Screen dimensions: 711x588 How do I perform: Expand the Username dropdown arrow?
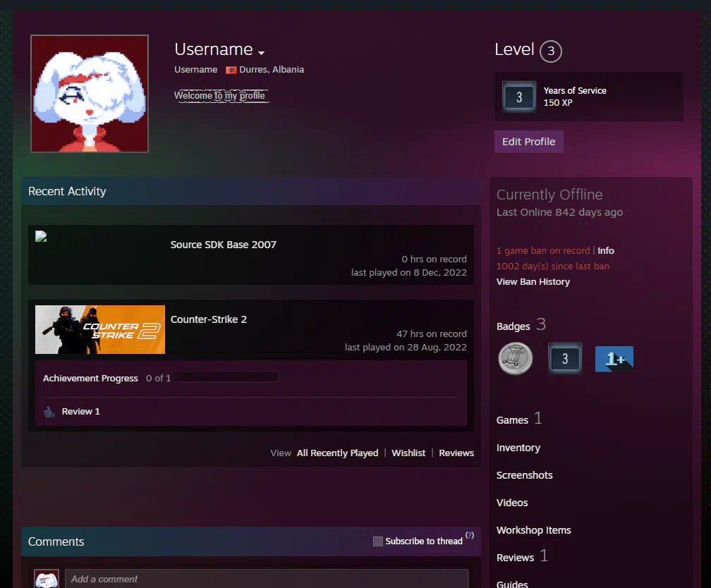coord(261,53)
